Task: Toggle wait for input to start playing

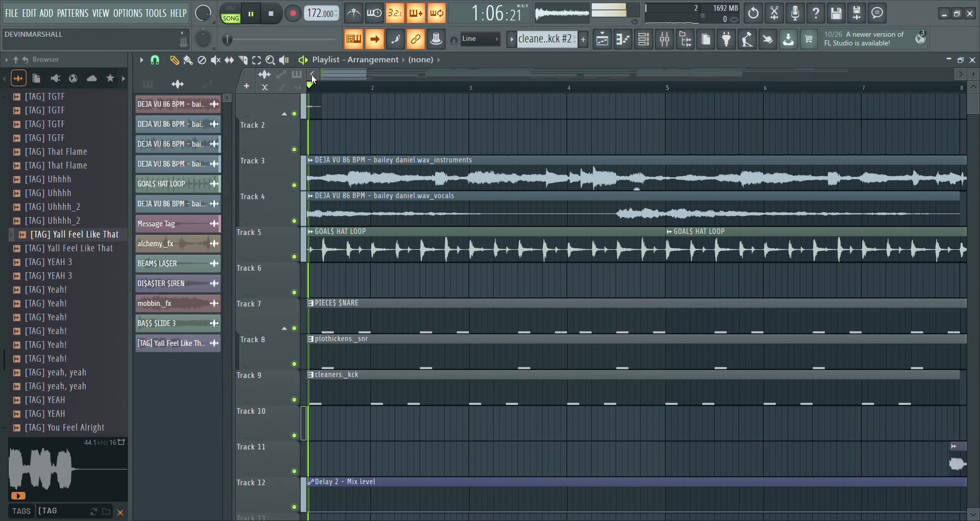Action: 374,14
